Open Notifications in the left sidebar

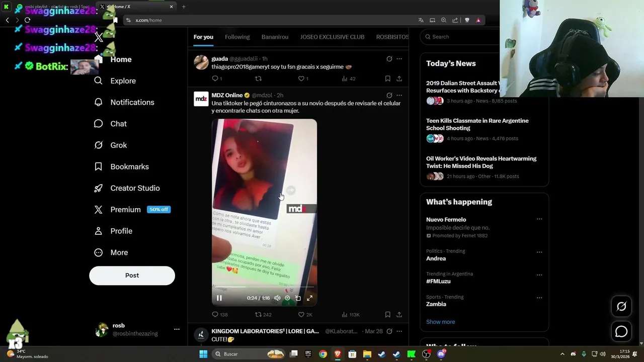point(124,102)
